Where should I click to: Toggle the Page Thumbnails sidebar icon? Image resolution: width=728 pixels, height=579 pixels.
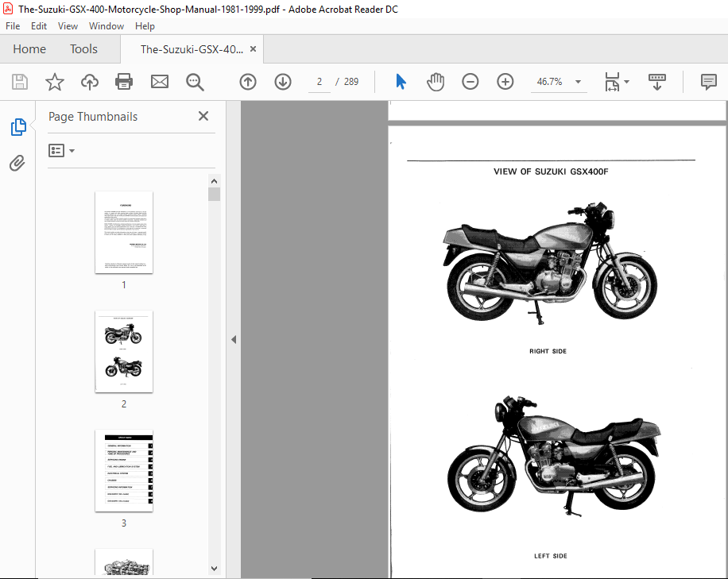point(18,126)
